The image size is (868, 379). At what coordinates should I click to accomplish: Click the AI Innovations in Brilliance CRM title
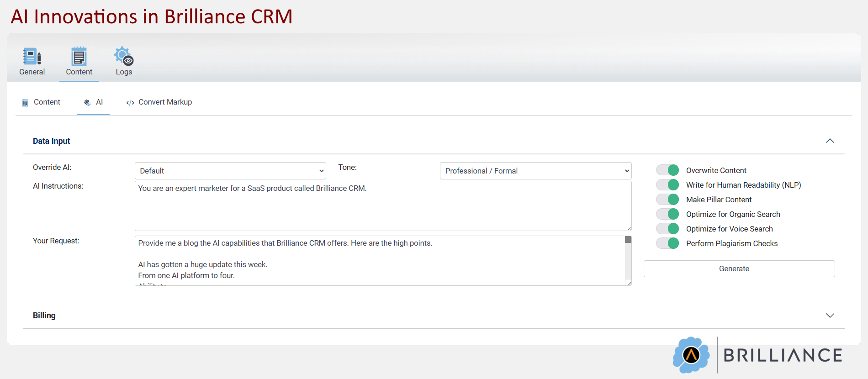pyautogui.click(x=152, y=17)
